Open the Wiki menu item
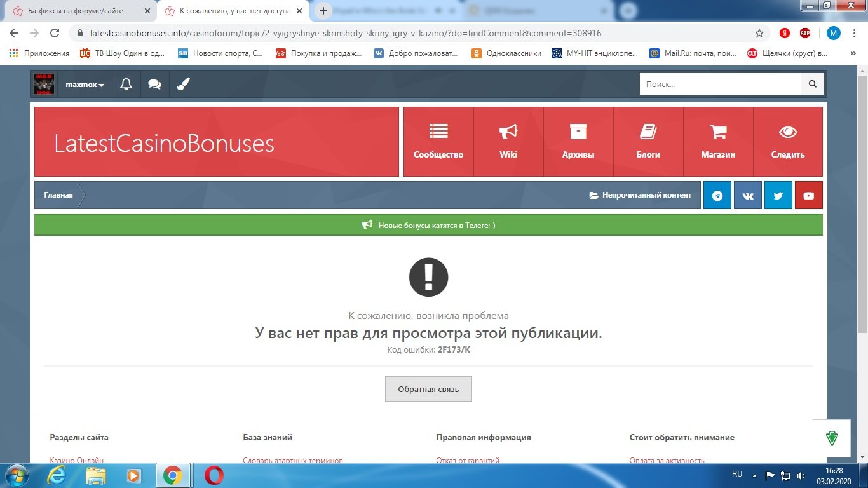This screenshot has width=868, height=488. click(x=508, y=142)
